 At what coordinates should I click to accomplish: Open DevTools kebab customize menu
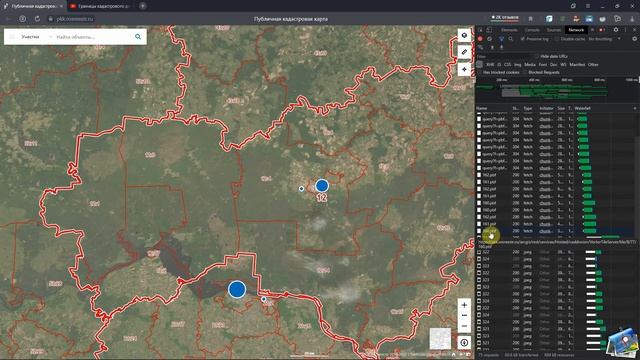tap(625, 30)
